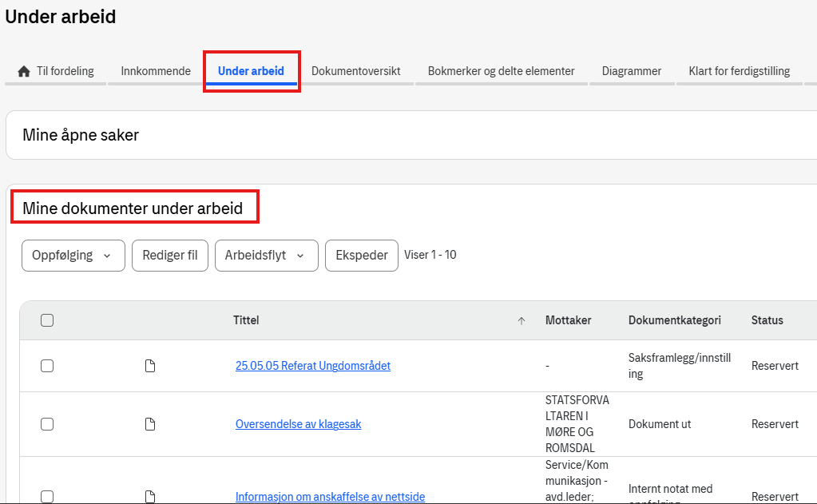The image size is (817, 504).
Task: Open Informasjon om anskaffelse av nettside link
Action: click(330, 497)
